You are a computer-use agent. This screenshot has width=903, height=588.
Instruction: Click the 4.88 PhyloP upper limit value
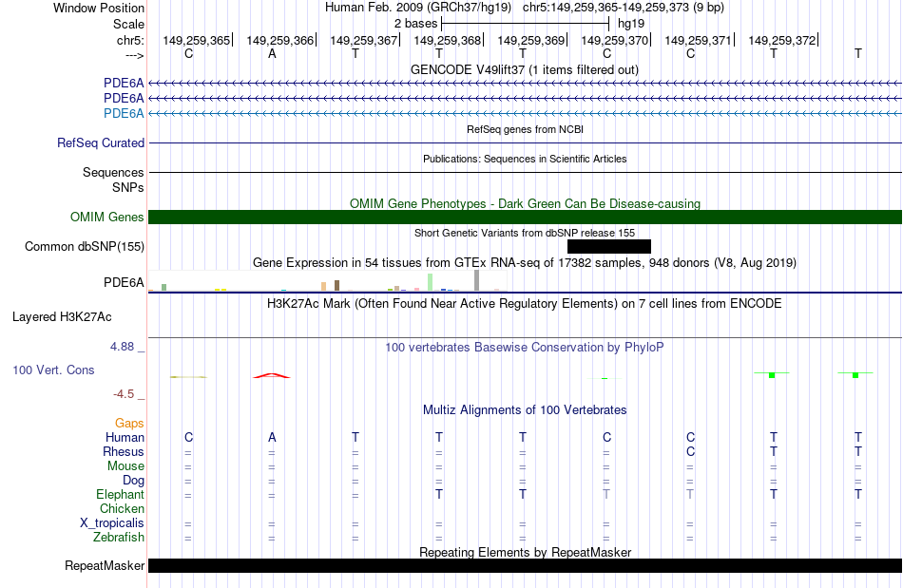(122, 347)
